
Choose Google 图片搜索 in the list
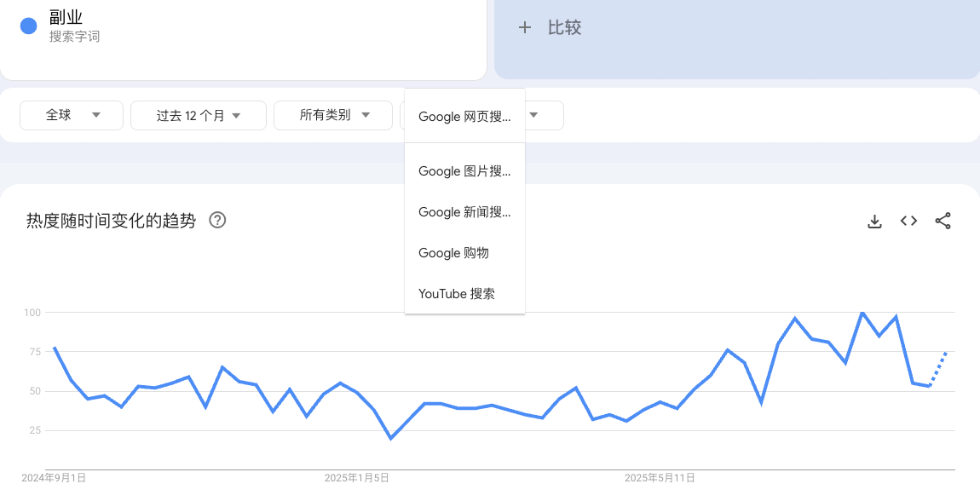pyautogui.click(x=464, y=171)
